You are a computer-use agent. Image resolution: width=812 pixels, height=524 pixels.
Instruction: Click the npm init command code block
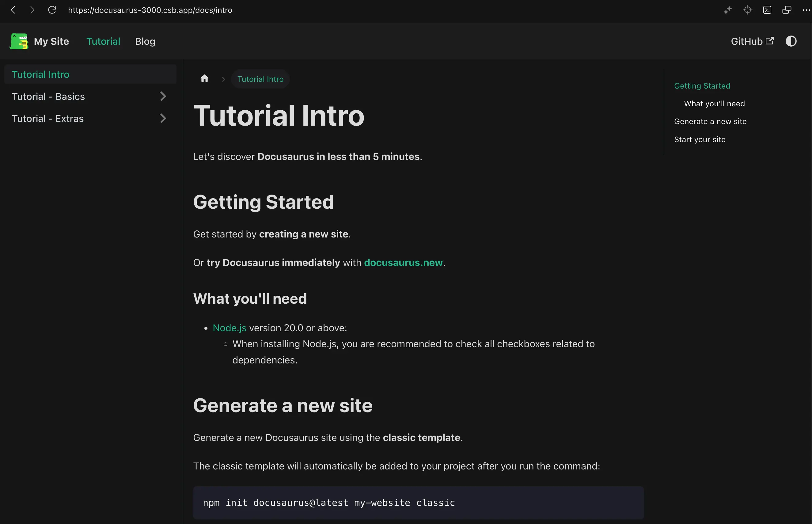418,502
